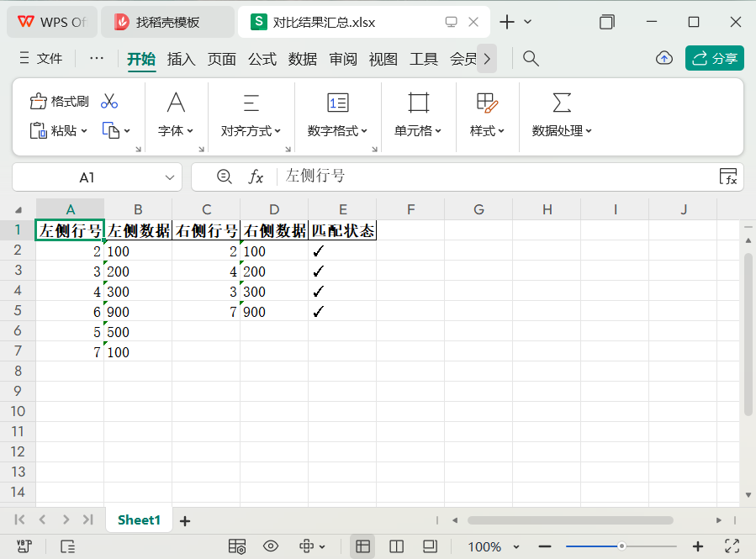Click the zoom slider handle
The height and width of the screenshot is (559, 756).
coord(622,546)
